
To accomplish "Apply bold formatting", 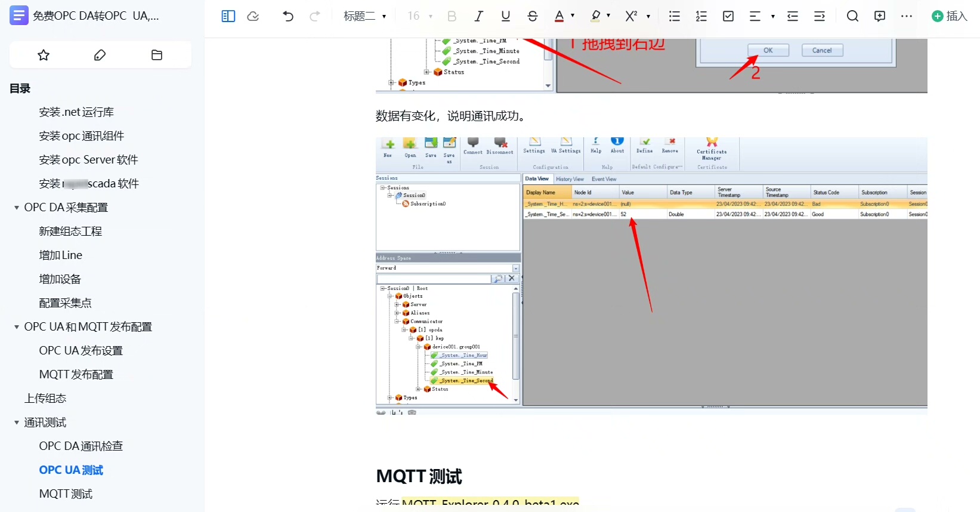I will (x=452, y=16).
